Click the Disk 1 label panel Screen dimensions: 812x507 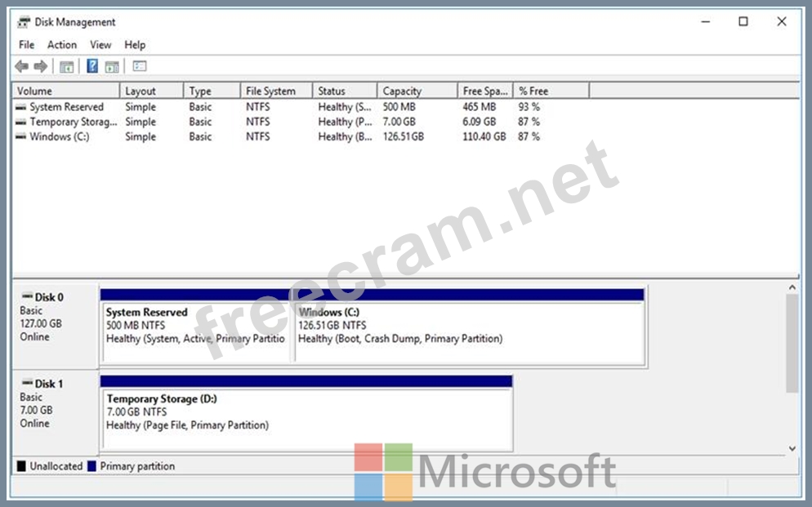pos(54,408)
